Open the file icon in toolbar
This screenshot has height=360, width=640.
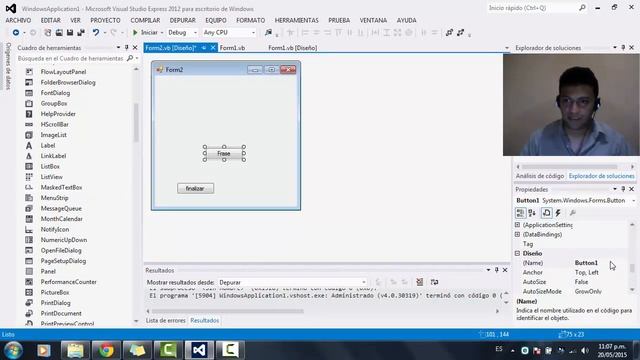(59, 32)
